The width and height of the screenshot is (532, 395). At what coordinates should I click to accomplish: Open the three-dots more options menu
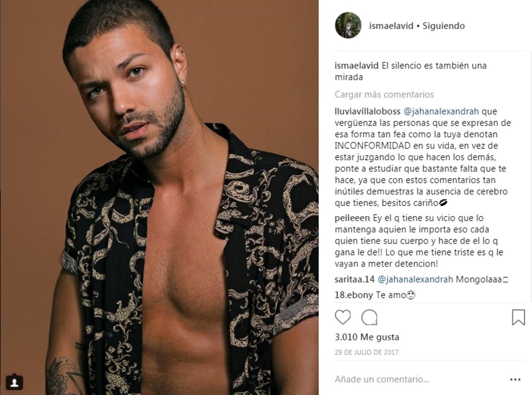515,380
